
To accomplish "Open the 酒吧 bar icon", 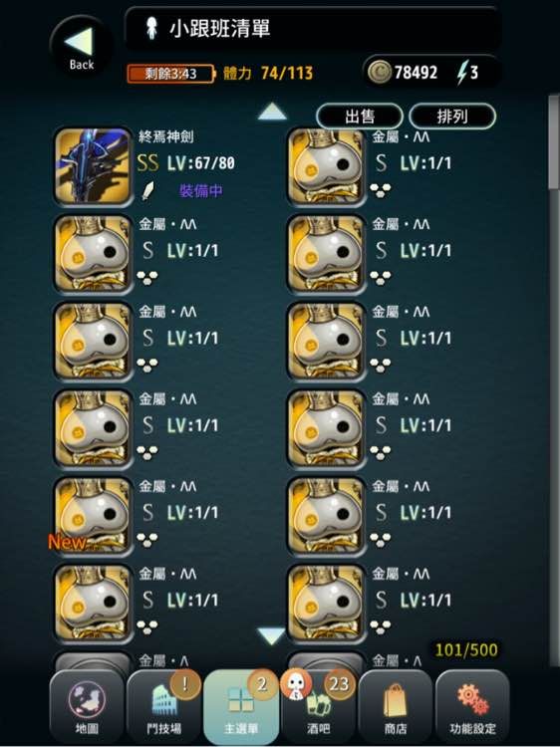I will (319, 705).
